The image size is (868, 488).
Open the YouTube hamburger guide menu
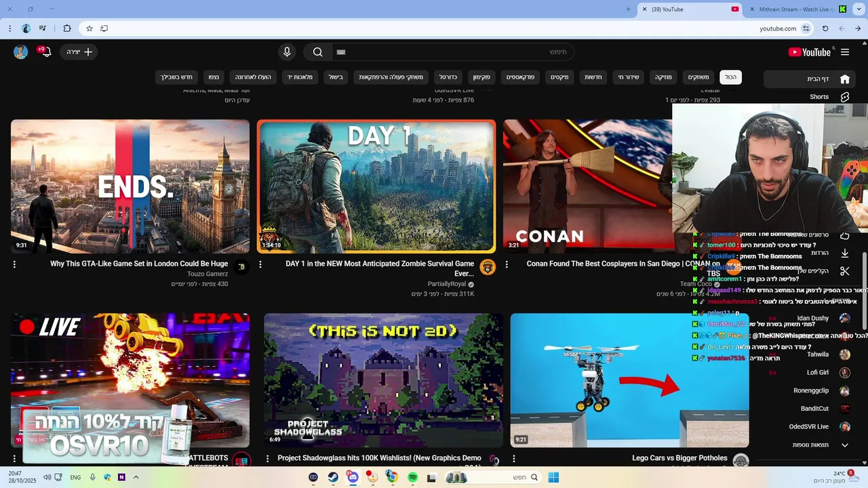(x=845, y=52)
